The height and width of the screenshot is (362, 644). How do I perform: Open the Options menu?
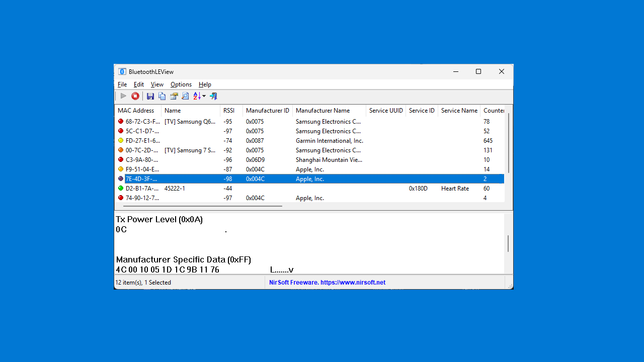[181, 84]
